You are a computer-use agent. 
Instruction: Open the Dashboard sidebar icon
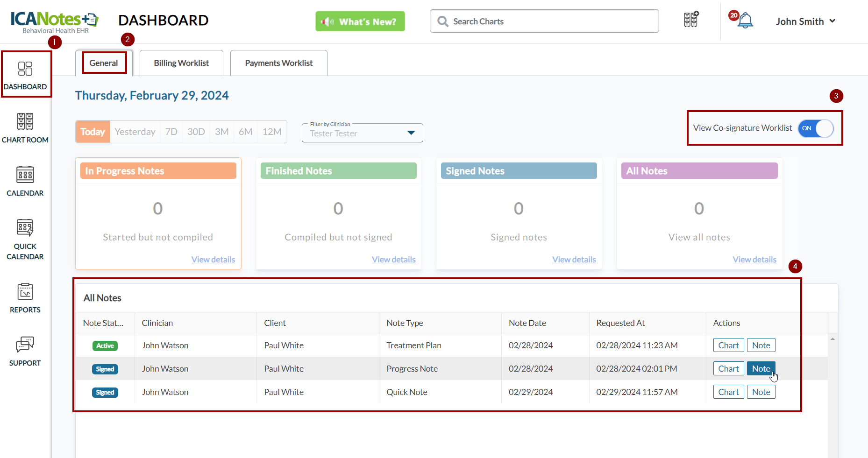coord(25,75)
